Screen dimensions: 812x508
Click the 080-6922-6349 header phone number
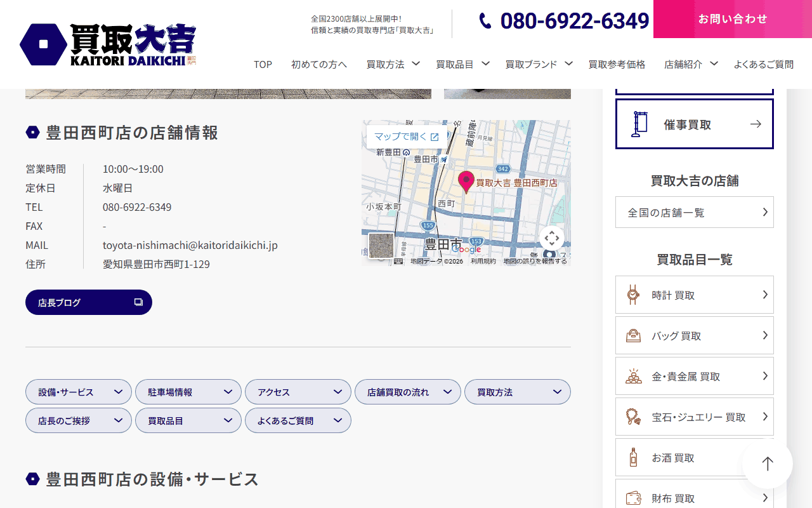pyautogui.click(x=575, y=21)
